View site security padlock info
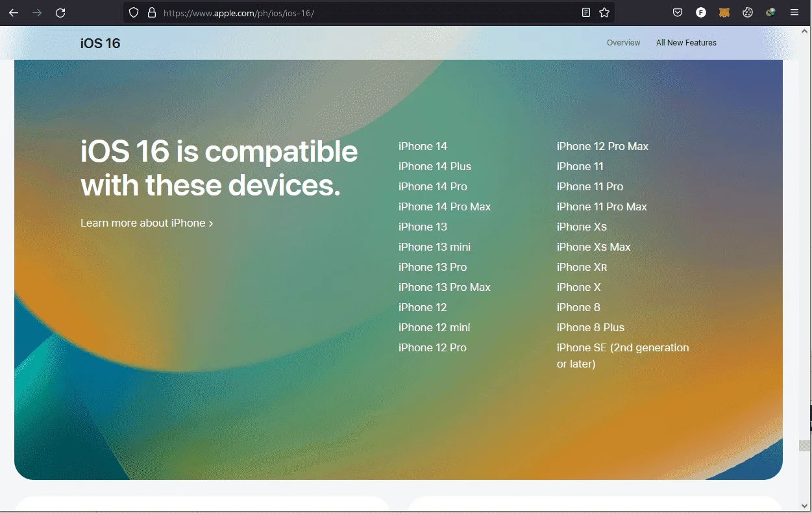 point(152,12)
